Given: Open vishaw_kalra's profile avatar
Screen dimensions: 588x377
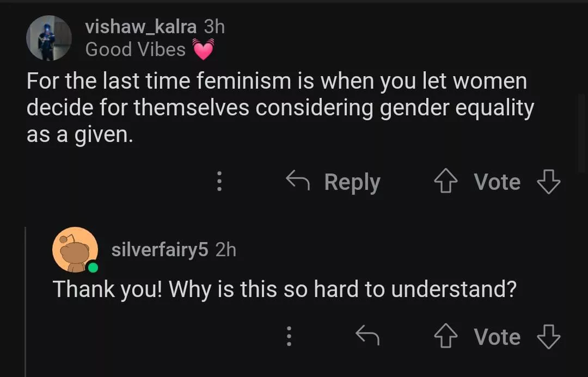Looking at the screenshot, I should tap(49, 38).
